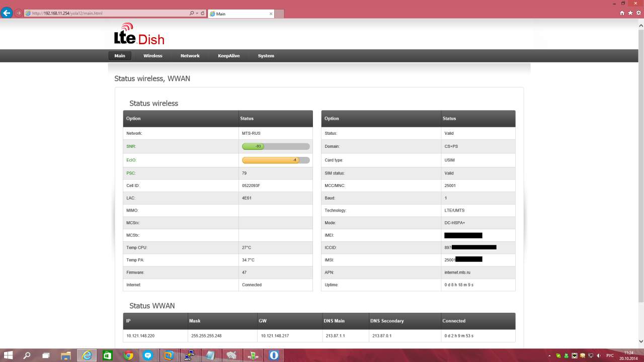This screenshot has height=362, width=644.
Task: Open the Internet Explorer Home icon
Action: click(622, 13)
